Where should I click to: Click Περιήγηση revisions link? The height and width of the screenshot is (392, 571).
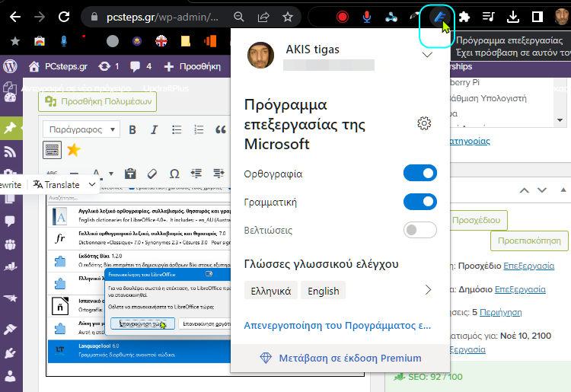pyautogui.click(x=501, y=312)
